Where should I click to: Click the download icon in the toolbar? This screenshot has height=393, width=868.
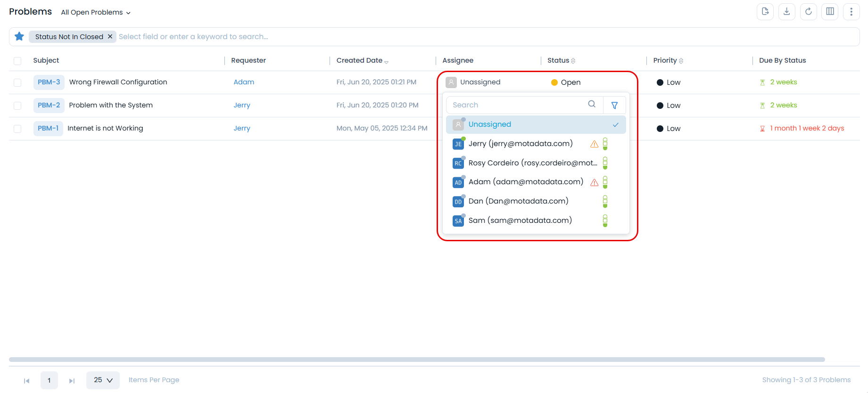786,12
